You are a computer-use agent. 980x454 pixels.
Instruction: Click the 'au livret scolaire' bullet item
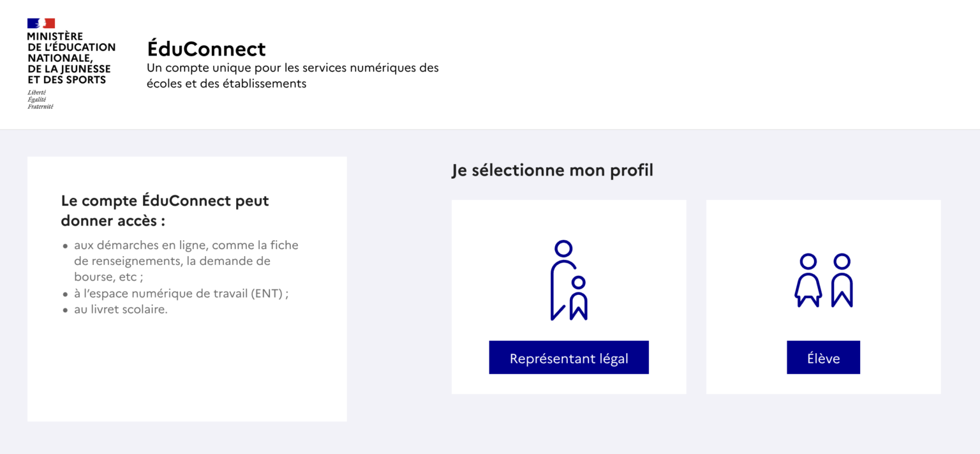tap(121, 310)
